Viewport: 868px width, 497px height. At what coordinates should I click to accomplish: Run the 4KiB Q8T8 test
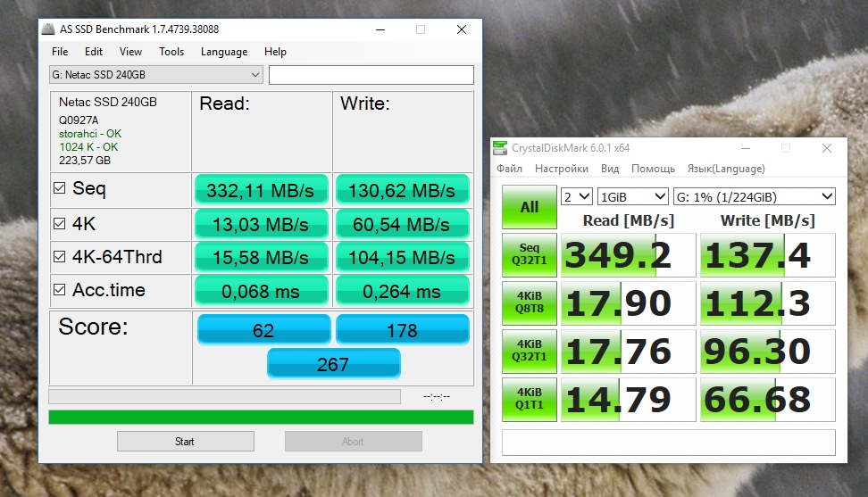(530, 303)
